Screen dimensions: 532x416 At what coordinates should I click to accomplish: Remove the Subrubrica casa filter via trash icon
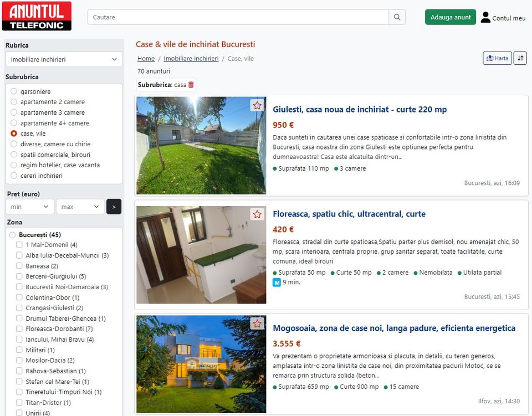point(191,85)
